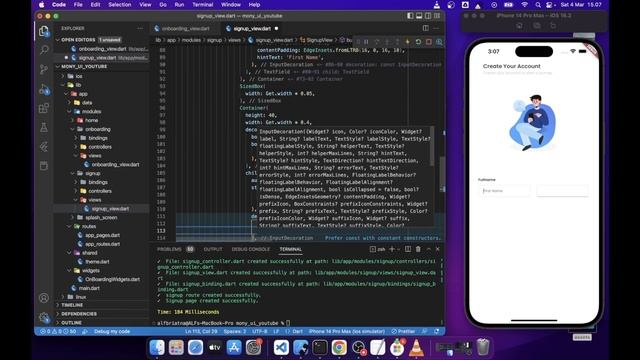Add a new terminal with plus icon
Screen dimensions: 640x360
pos(391,249)
